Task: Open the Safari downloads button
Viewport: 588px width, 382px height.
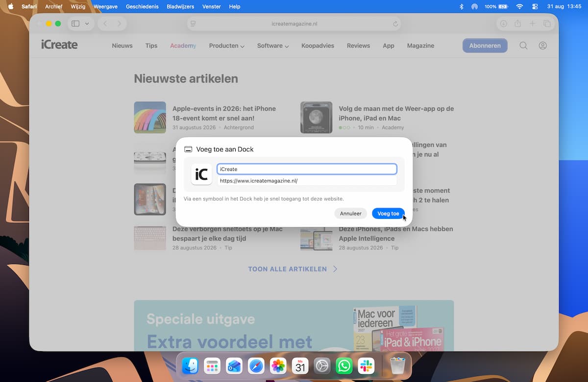Action: [x=503, y=24]
